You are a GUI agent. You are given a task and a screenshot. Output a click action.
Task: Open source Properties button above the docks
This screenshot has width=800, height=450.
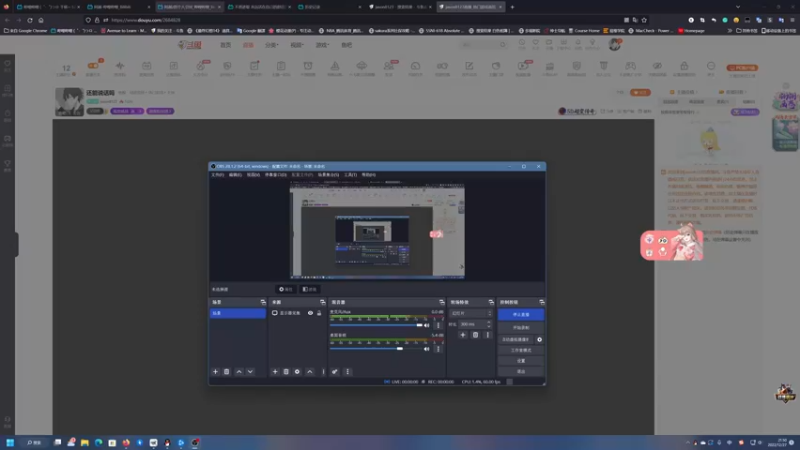coord(286,289)
